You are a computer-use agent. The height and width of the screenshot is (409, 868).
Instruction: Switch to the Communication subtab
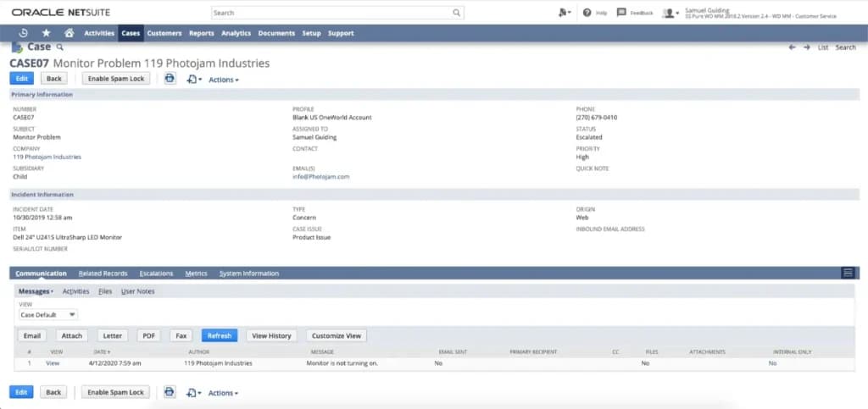41,274
